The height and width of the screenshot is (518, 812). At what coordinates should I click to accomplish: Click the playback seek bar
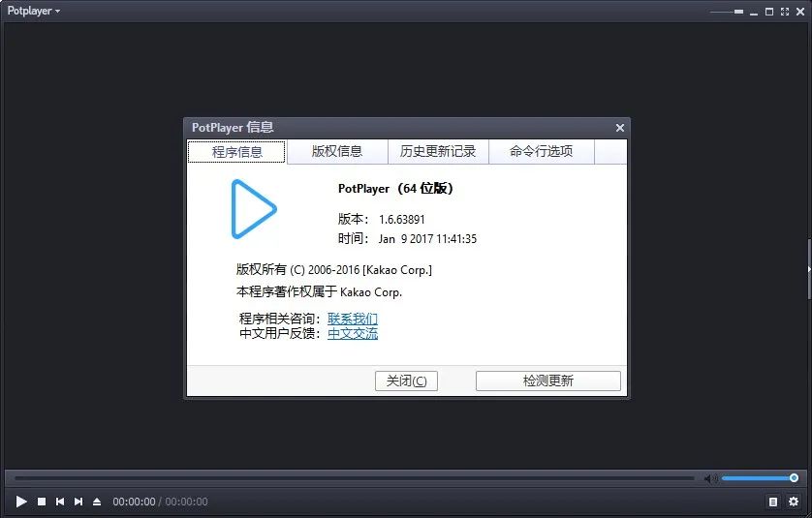[355, 478]
